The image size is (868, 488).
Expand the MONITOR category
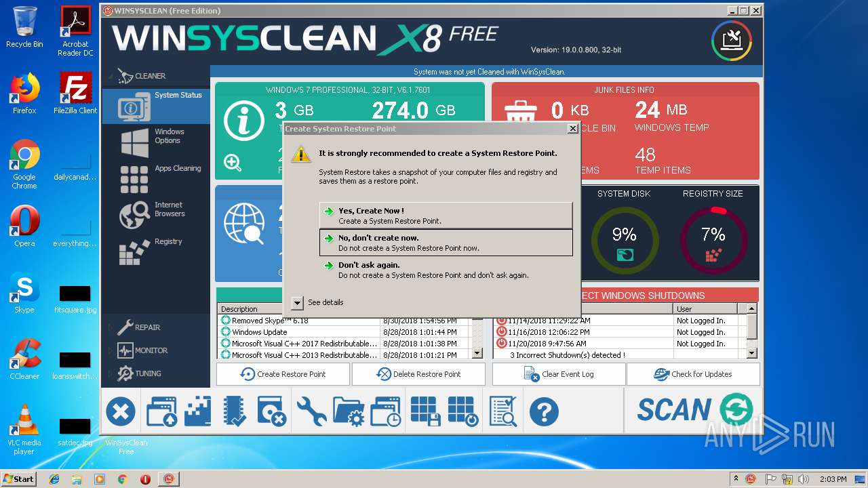[x=112, y=350]
